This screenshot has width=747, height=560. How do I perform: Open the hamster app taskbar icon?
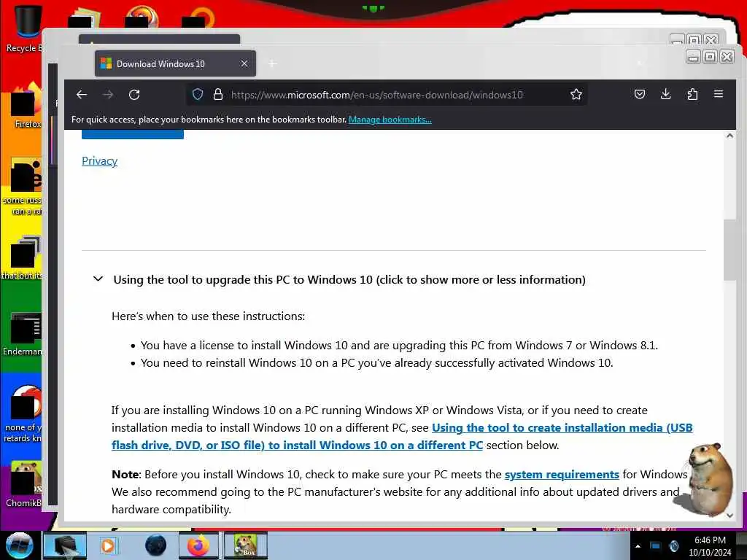[245, 545]
